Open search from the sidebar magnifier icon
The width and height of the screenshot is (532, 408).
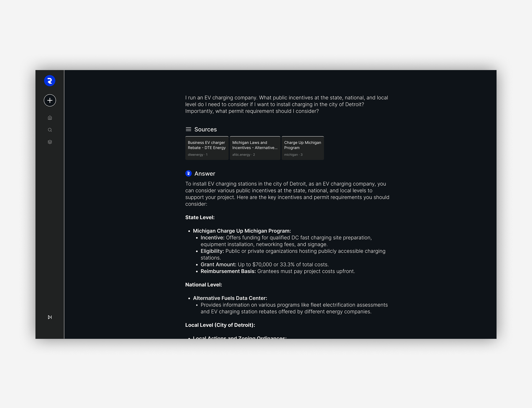(x=50, y=130)
